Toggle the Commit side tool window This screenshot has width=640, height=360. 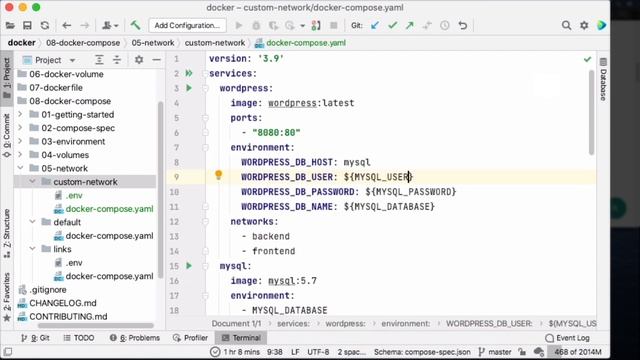point(7,136)
